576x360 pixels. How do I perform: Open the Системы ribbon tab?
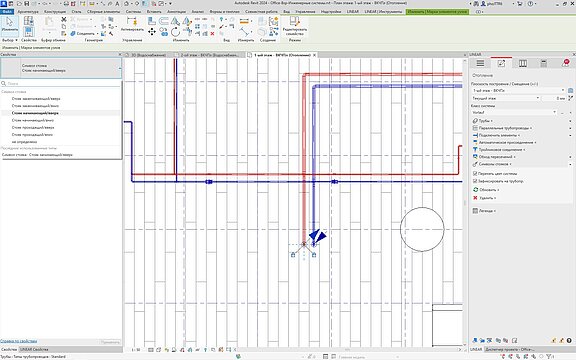[133, 12]
